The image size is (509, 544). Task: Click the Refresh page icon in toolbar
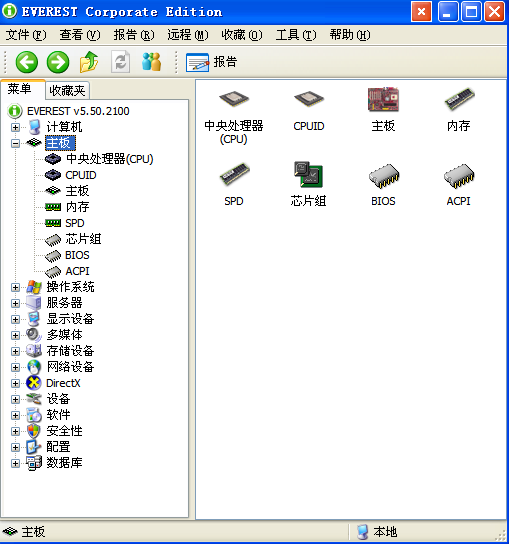pos(120,62)
